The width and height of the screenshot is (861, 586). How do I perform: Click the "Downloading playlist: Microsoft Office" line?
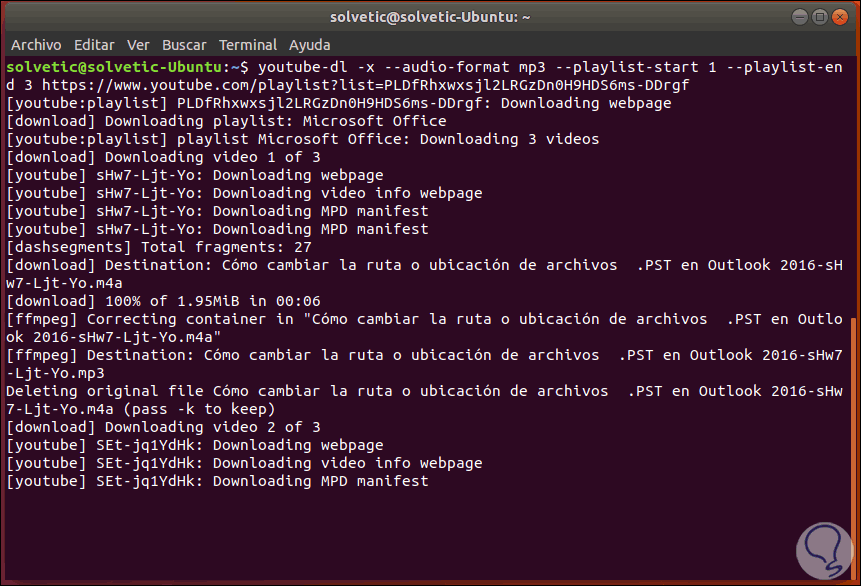[227, 121]
